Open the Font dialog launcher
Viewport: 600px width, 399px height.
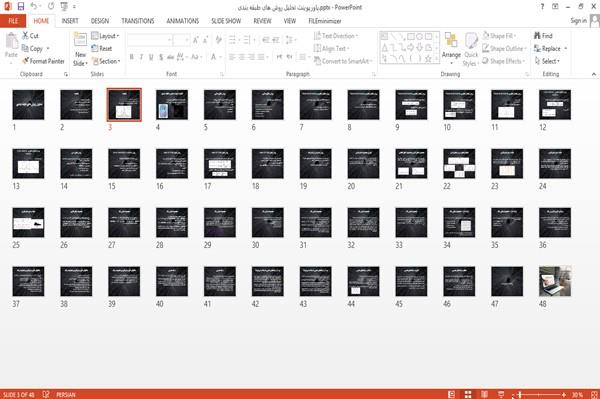222,74
